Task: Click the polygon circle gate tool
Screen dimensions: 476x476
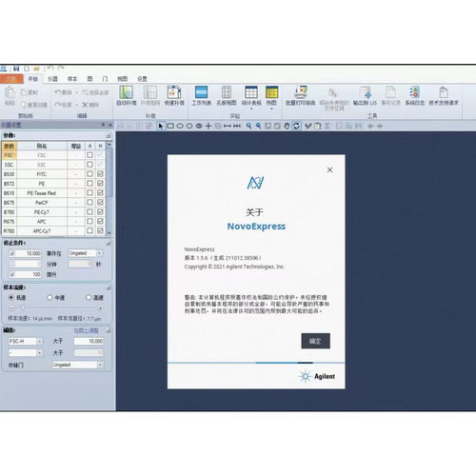Action: pyautogui.click(x=189, y=126)
